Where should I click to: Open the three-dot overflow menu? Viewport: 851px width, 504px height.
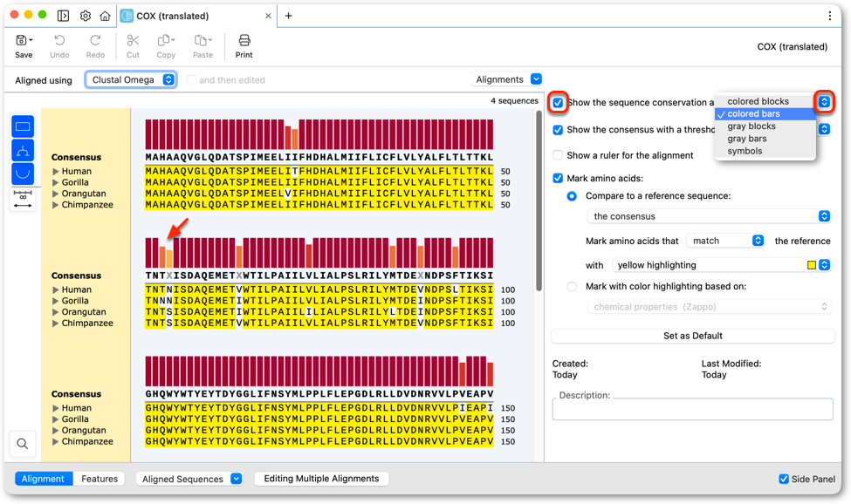[x=829, y=16]
